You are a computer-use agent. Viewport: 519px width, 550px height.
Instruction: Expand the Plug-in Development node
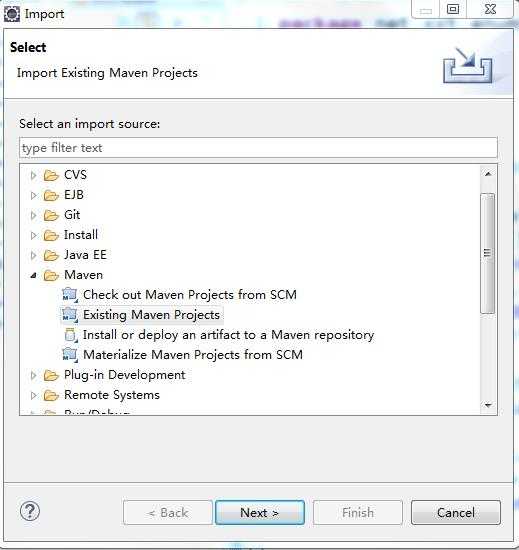33,375
